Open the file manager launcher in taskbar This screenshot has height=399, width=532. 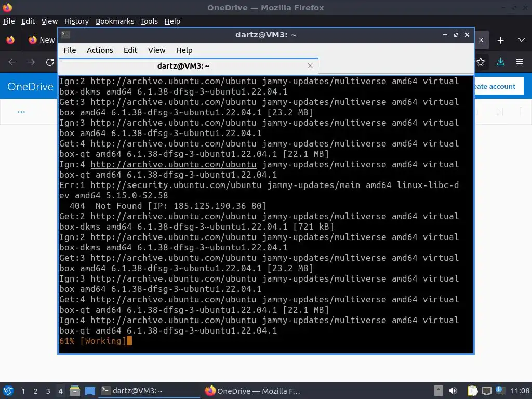tap(75, 391)
